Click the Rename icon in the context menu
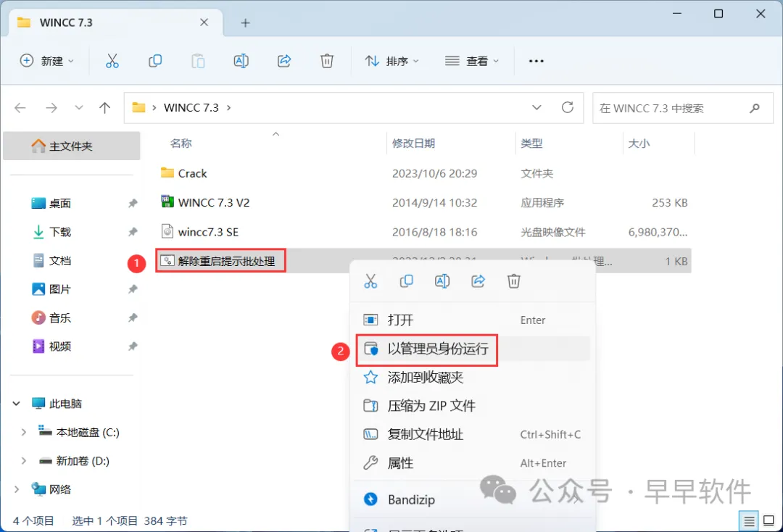Screen dimensions: 783x532 (442, 281)
